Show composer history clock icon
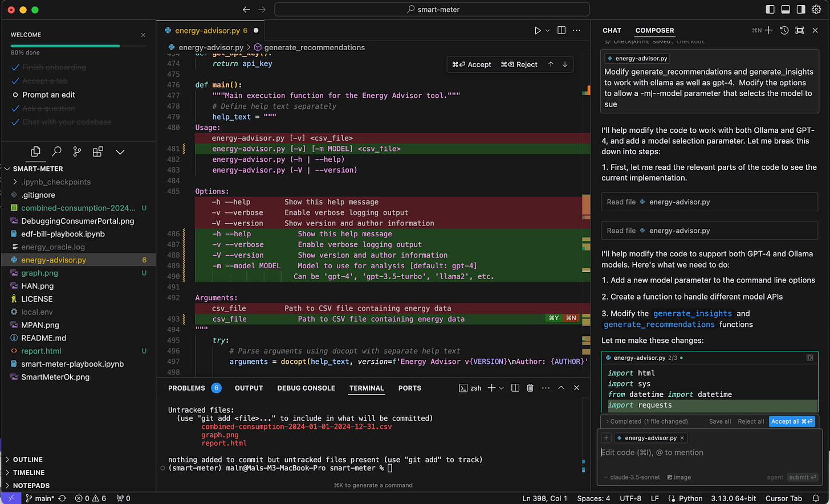This screenshot has width=830, height=504. coord(784,30)
